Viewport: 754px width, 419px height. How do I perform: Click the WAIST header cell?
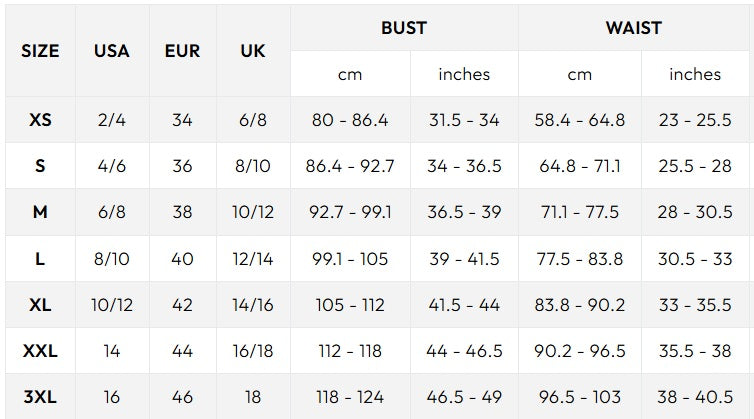(x=634, y=27)
